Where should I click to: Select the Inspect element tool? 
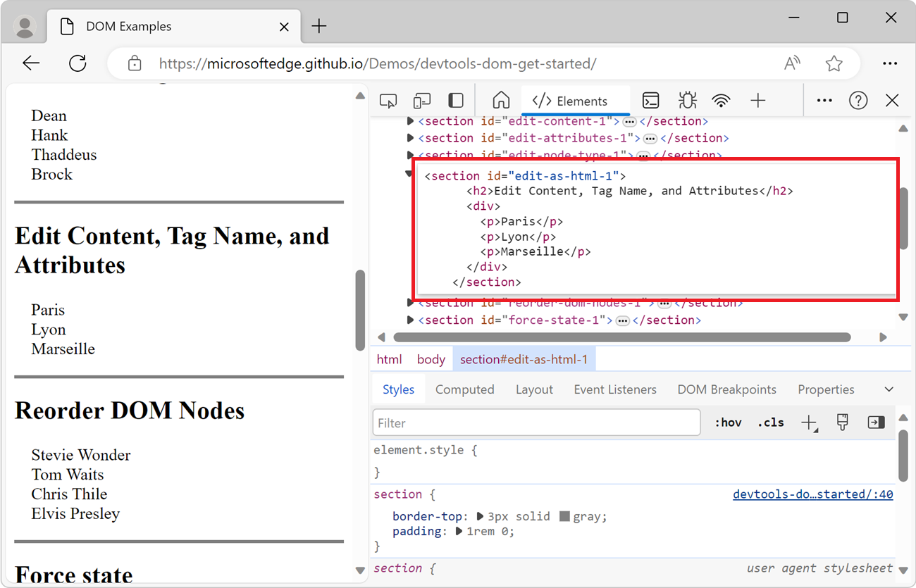click(388, 100)
